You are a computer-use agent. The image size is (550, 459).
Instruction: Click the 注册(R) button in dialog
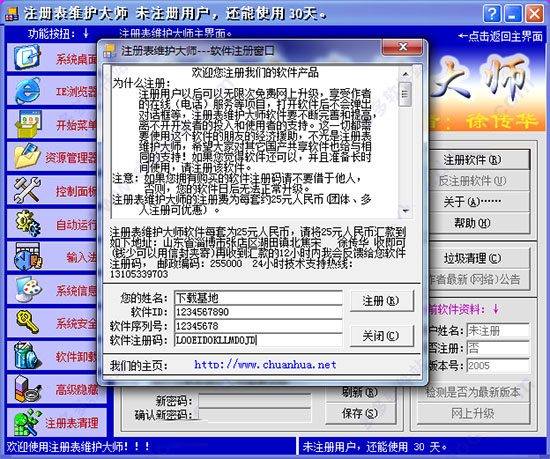coord(382,301)
